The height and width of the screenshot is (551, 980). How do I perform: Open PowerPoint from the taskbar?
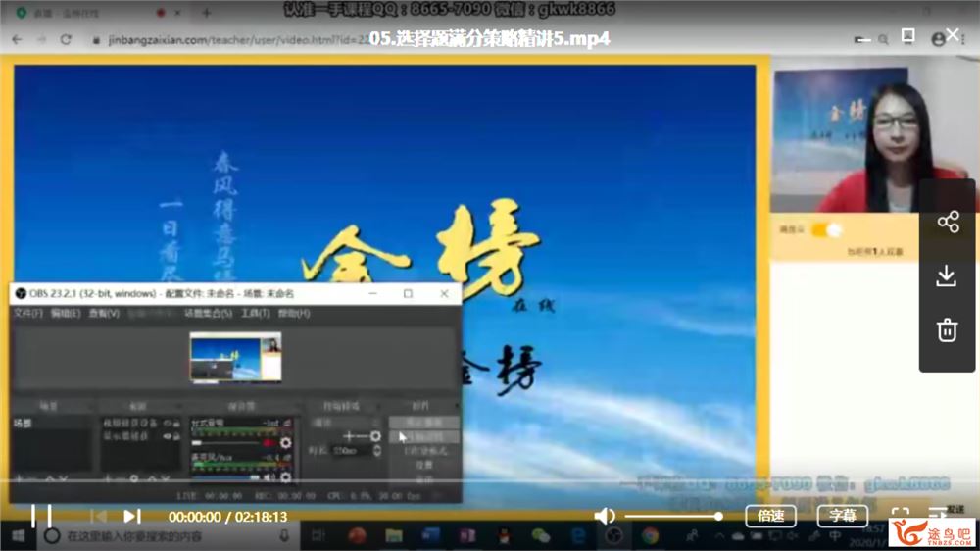[x=357, y=536]
